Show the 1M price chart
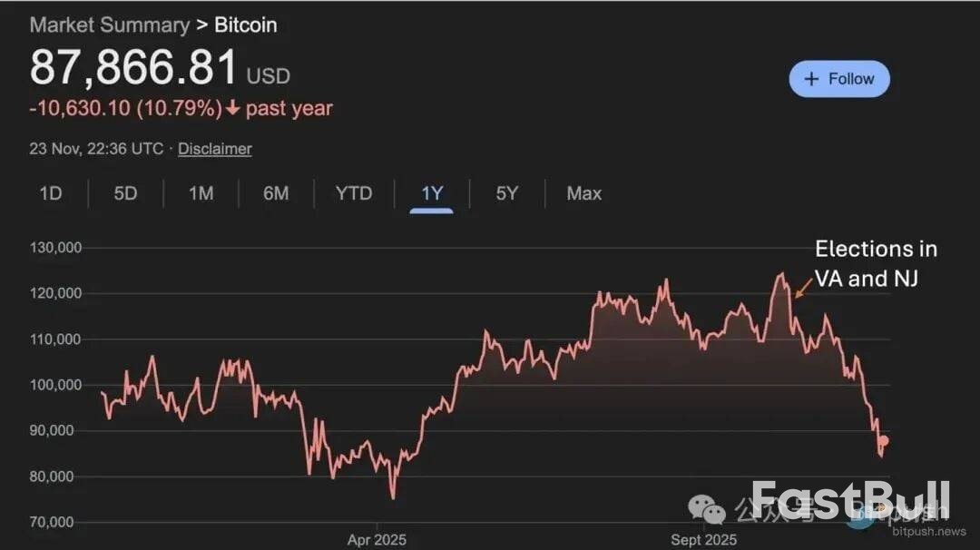This screenshot has width=980, height=550. (201, 193)
